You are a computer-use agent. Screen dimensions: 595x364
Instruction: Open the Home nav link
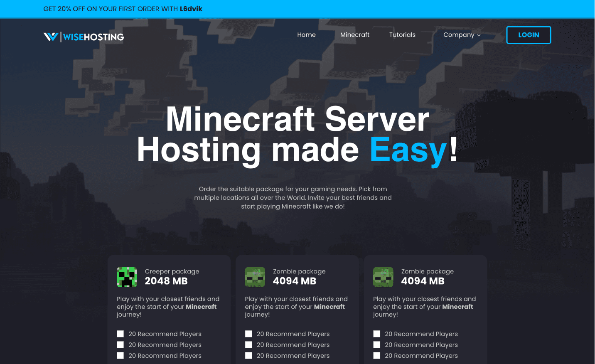click(307, 35)
